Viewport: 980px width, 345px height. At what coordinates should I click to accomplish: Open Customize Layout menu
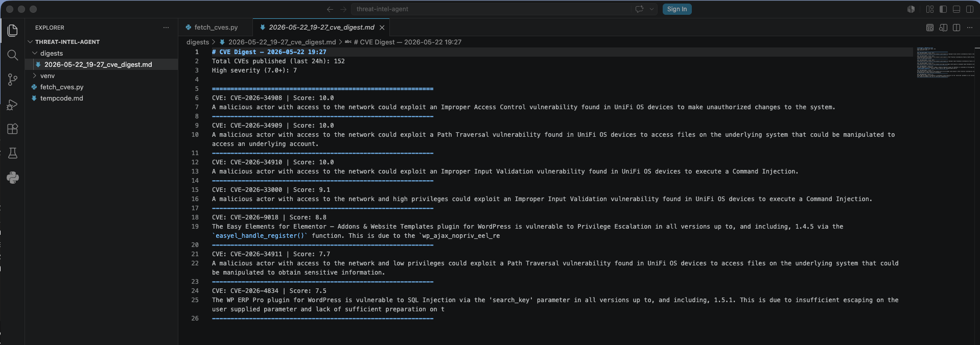coord(930,9)
